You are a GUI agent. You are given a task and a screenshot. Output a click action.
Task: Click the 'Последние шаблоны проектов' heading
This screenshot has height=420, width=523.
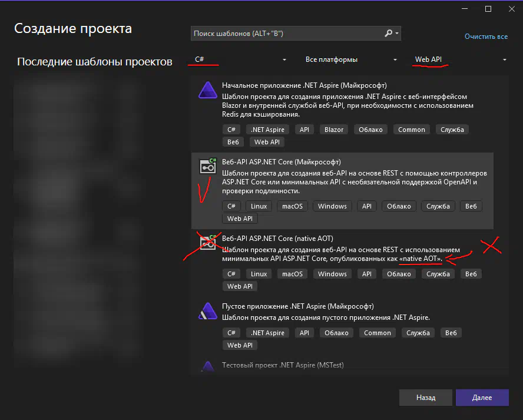pyautogui.click(x=95, y=62)
